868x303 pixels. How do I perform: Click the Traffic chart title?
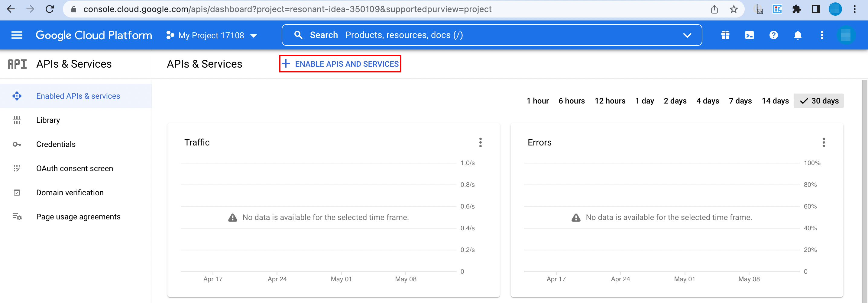pos(197,142)
